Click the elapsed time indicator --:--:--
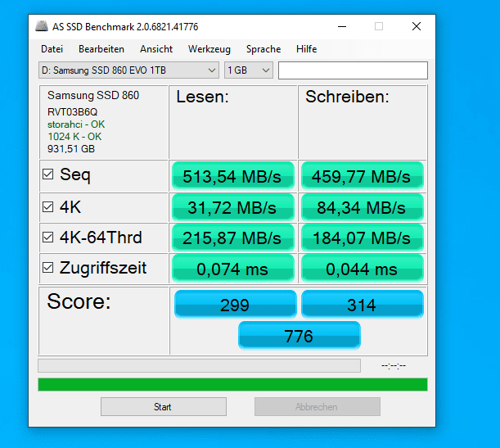This screenshot has height=448, width=500. (394, 365)
